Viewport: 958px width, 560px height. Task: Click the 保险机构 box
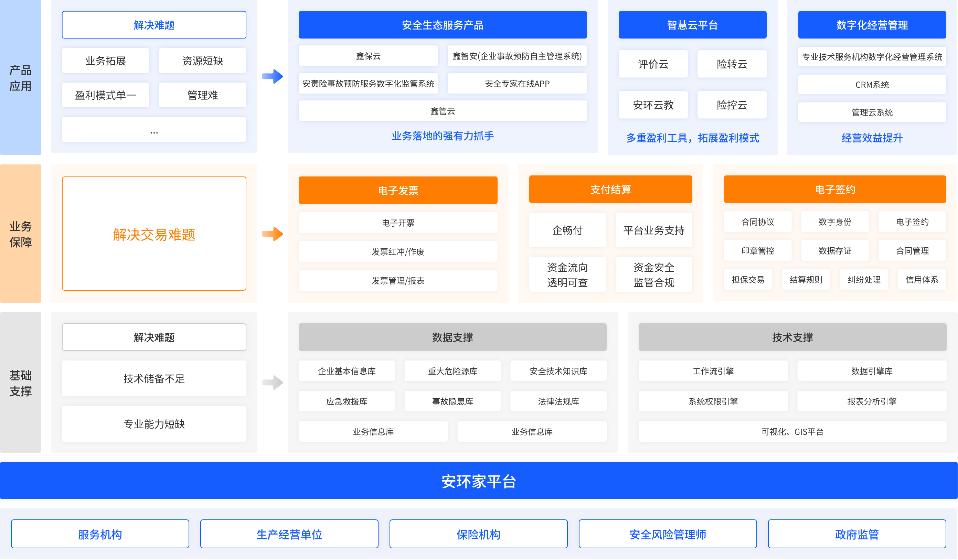click(x=478, y=534)
